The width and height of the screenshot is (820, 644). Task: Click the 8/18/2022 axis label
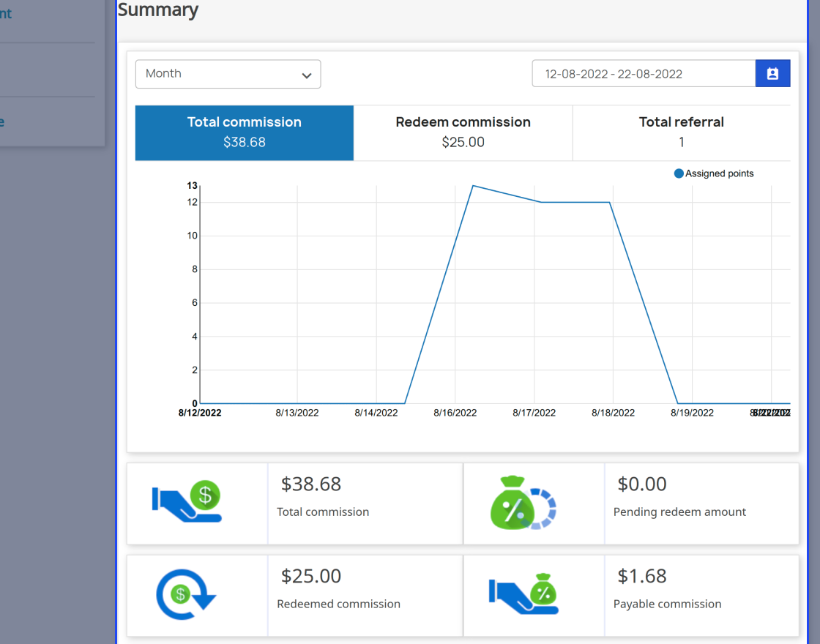613,413
